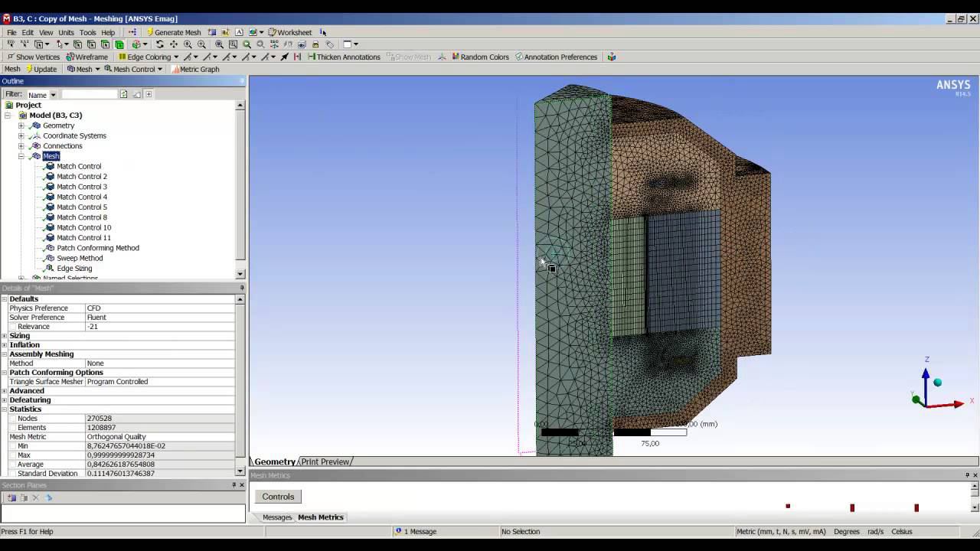This screenshot has width=980, height=551.
Task: Click the Match Control 2 icon in tree
Action: tap(50, 177)
